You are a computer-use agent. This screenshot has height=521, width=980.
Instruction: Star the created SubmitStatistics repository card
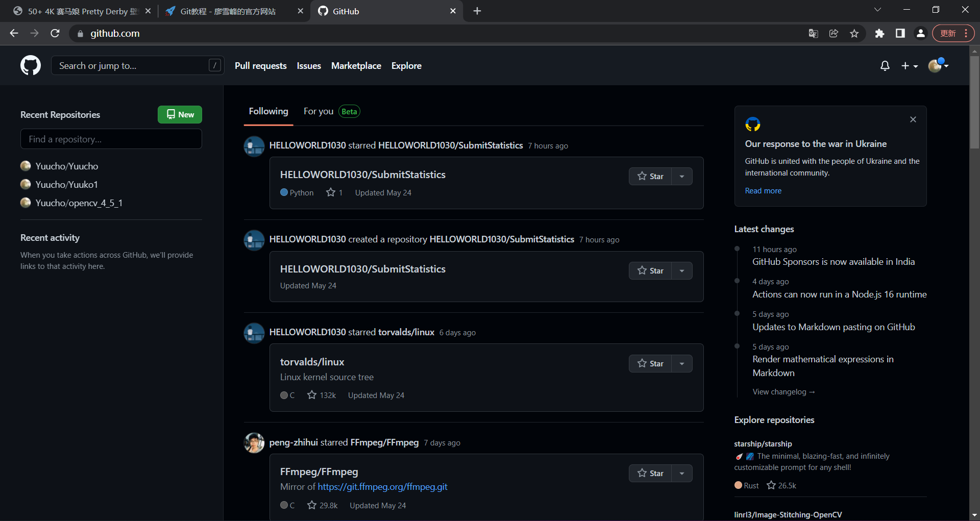pos(650,270)
